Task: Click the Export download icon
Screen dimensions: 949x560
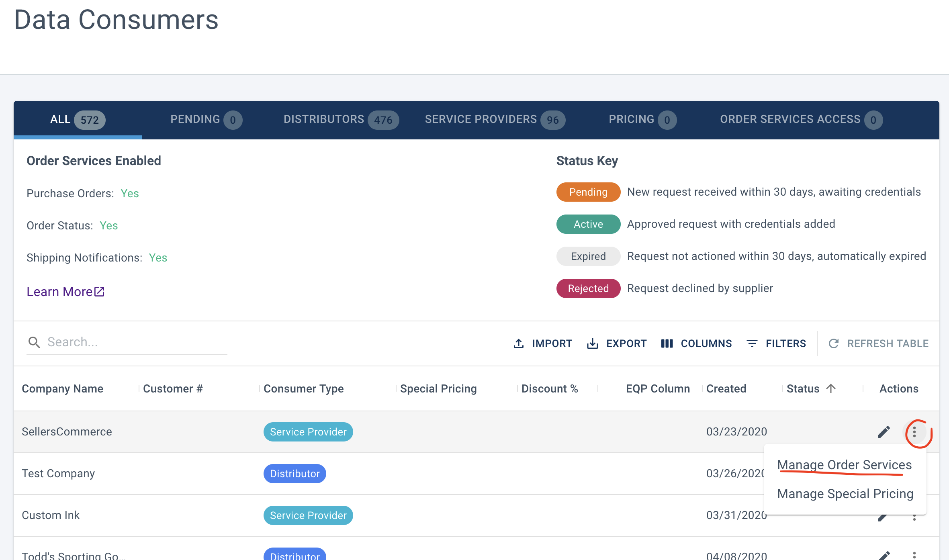Action: tap(593, 343)
